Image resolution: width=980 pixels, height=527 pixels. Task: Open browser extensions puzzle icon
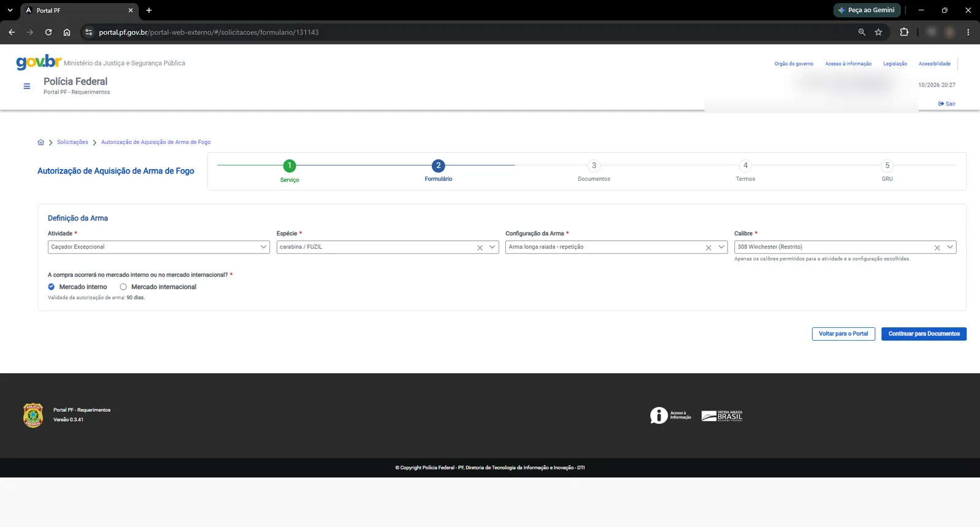904,32
